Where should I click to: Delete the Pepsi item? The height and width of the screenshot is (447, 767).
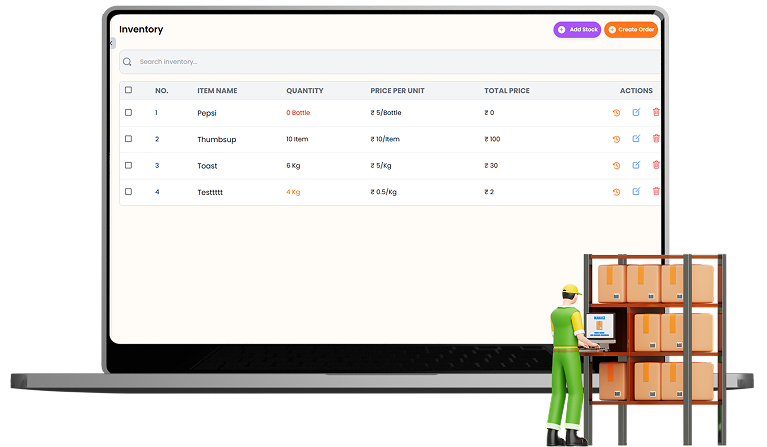656,112
